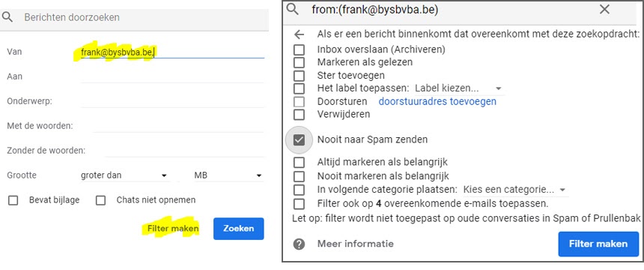Click the magnifier icon beside from:(frank@bysbvba.be)
Screen dimensions: 644x270
tap(293, 9)
